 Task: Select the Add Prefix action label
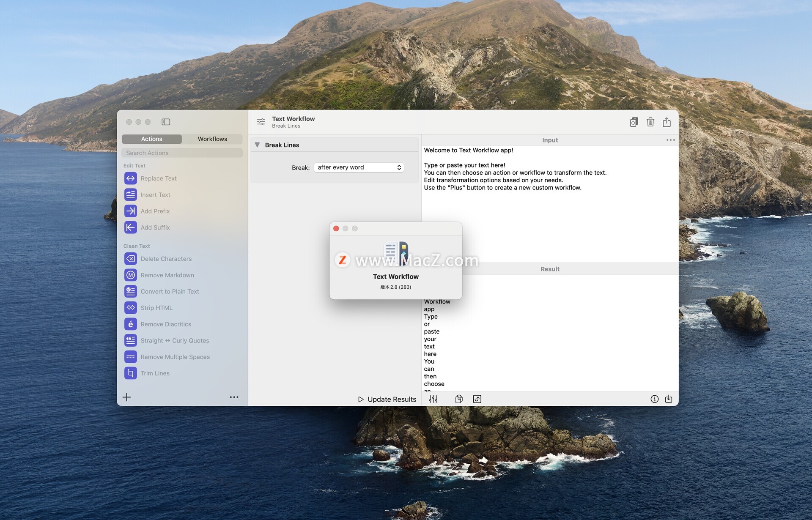pos(155,211)
